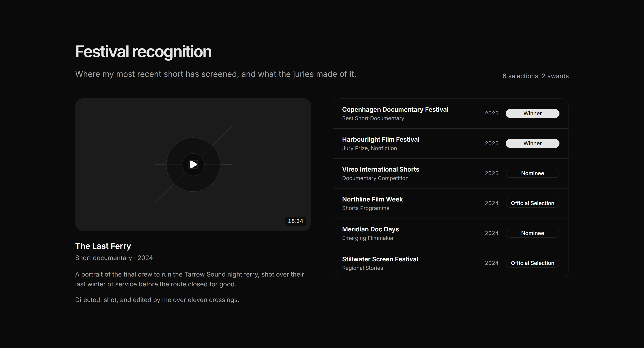
Task: Click Winner badge for Copenhagen Documentary Festival
Action: click(532, 113)
